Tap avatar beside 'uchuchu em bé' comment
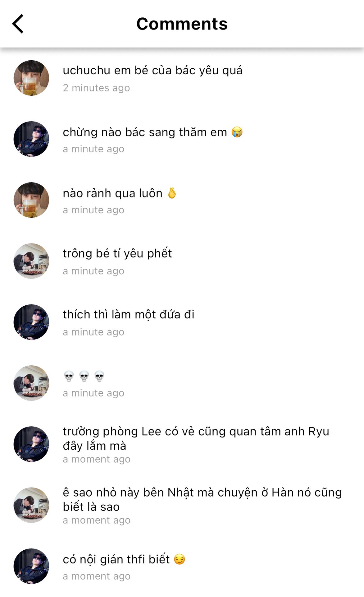Screen dimensions: 364x597 [31, 78]
